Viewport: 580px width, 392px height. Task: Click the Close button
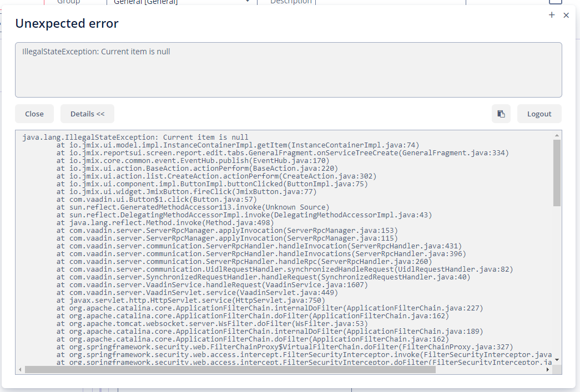click(x=34, y=114)
